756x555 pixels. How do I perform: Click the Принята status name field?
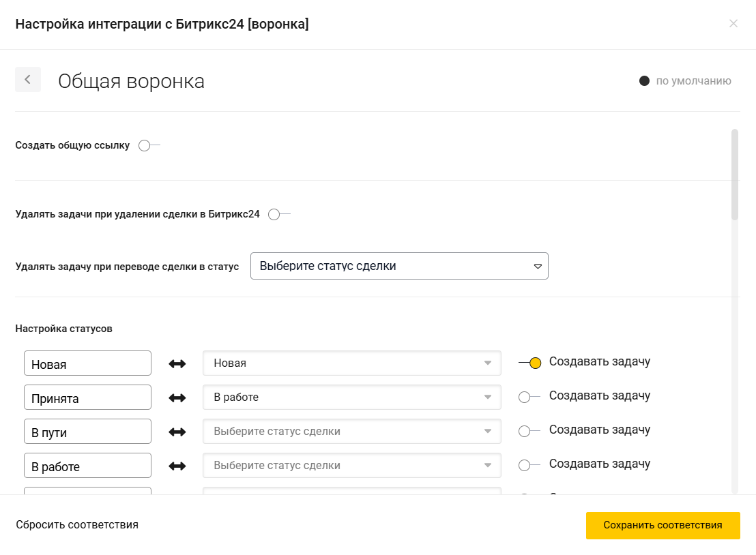coord(88,397)
